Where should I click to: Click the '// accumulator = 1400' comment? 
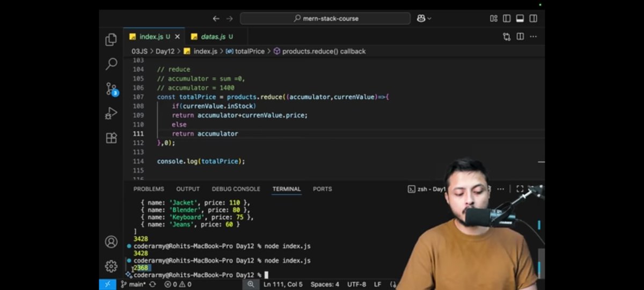click(196, 88)
